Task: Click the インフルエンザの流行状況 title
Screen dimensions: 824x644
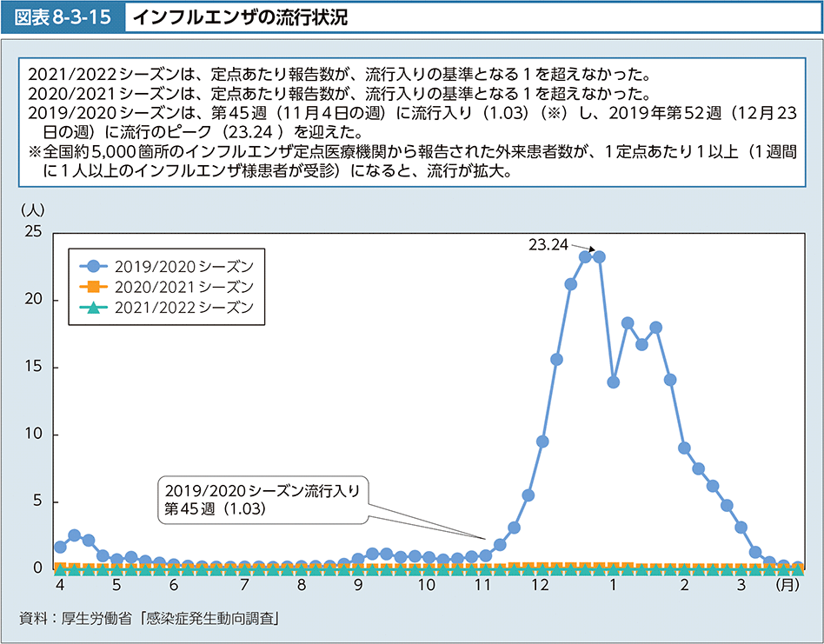Action: click(242, 18)
